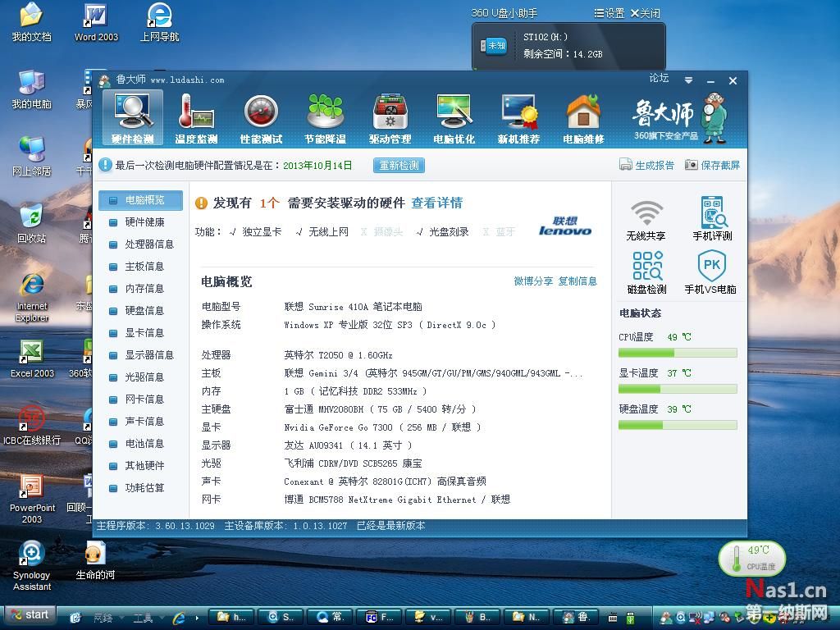Launch the 手机VS电脑 PK tool
Viewport: 840px width, 630px height.
pyautogui.click(x=711, y=272)
